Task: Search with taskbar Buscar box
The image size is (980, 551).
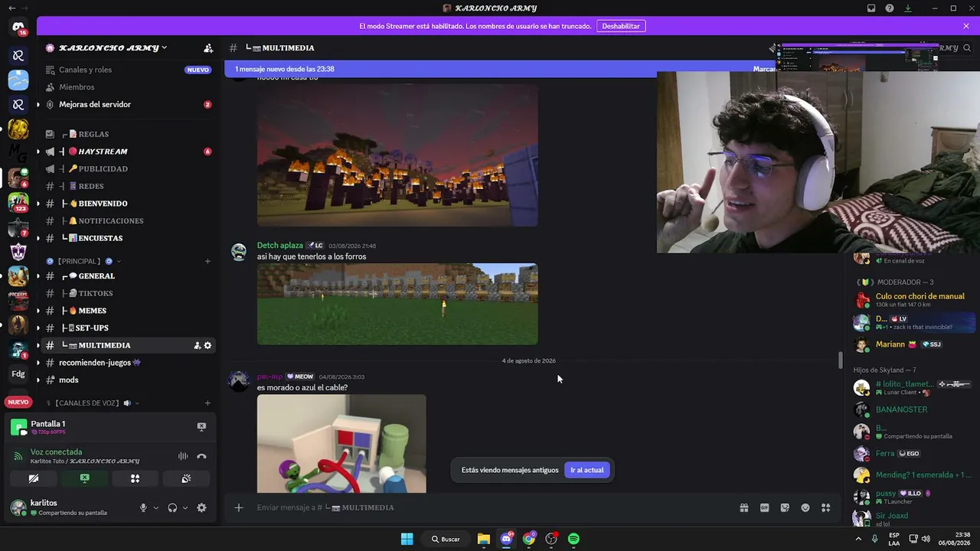Action: [x=446, y=539]
